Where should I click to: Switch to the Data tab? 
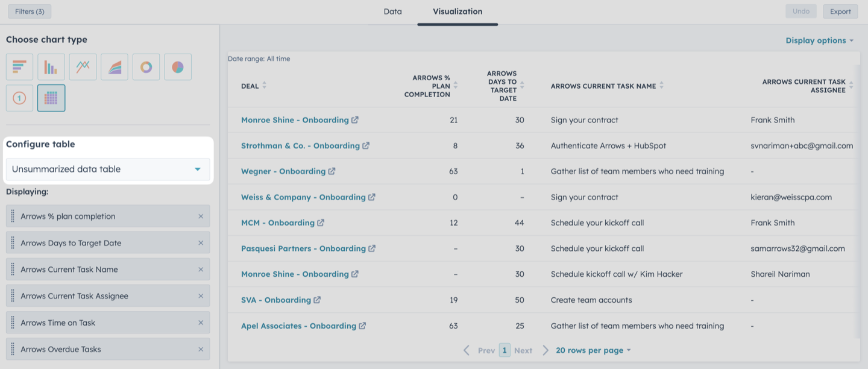[392, 11]
